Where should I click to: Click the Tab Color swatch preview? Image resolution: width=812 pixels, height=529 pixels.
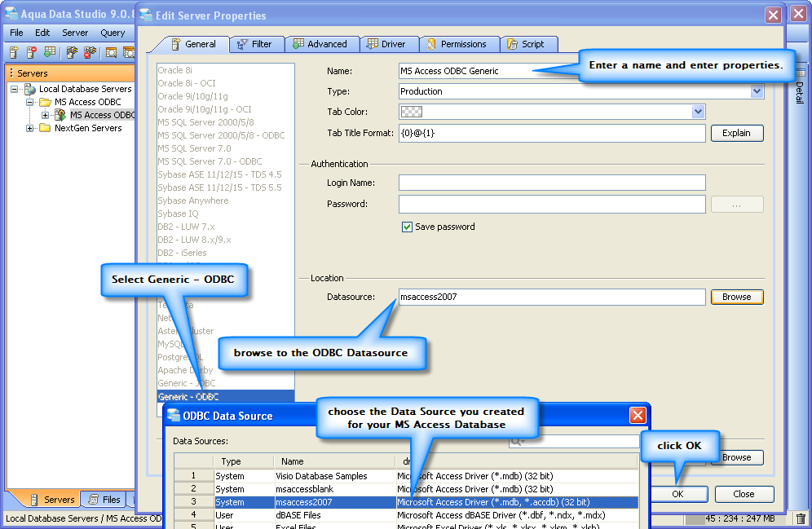click(x=412, y=112)
